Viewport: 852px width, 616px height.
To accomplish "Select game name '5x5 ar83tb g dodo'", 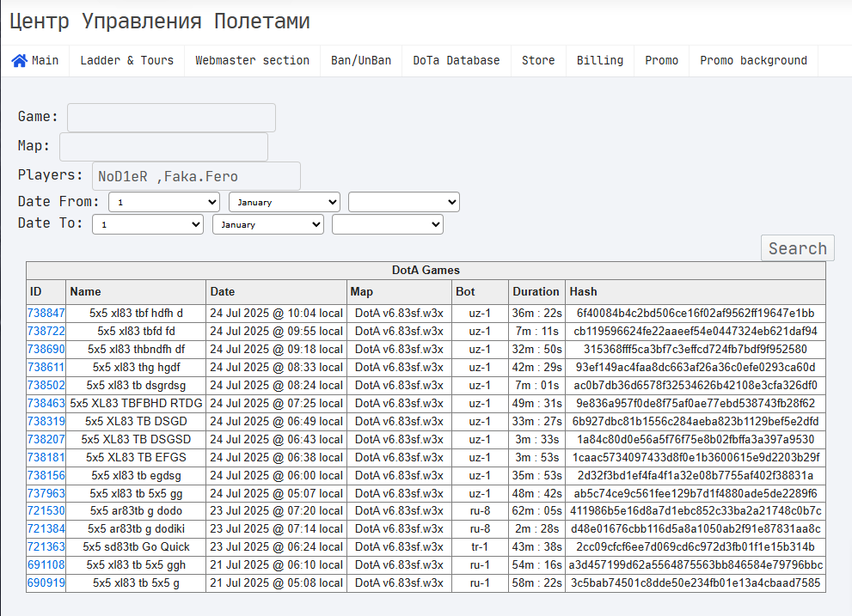I will pyautogui.click(x=136, y=511).
